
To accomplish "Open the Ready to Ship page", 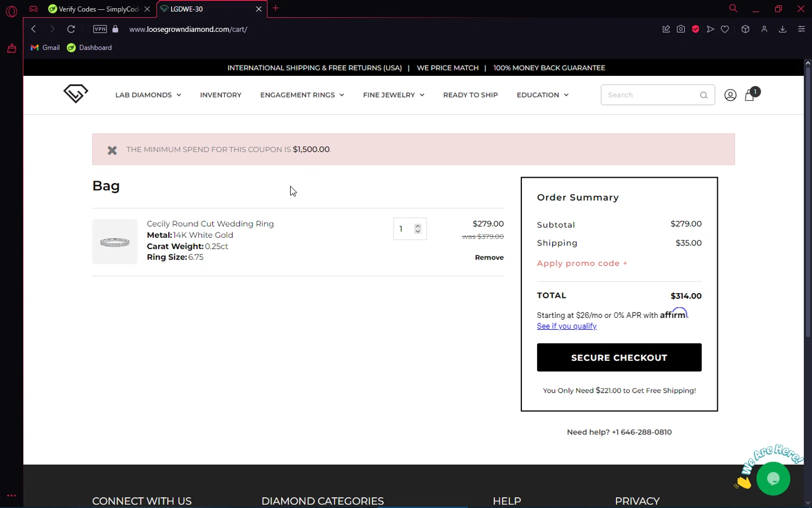I will coord(470,95).
